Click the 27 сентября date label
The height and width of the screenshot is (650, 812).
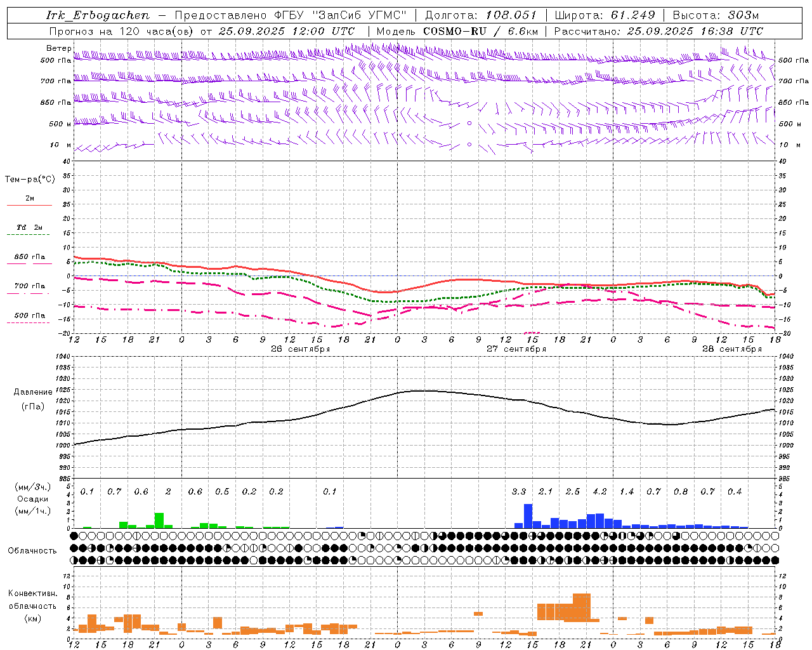[516, 349]
